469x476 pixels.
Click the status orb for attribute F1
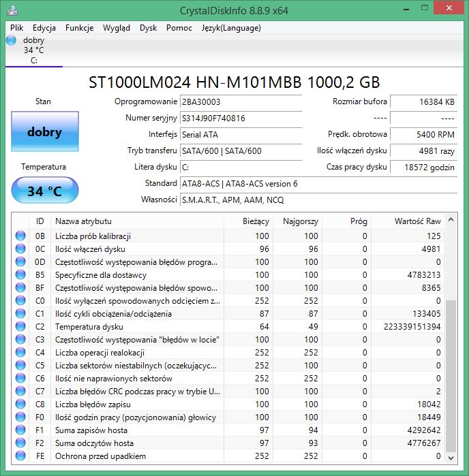click(20, 430)
